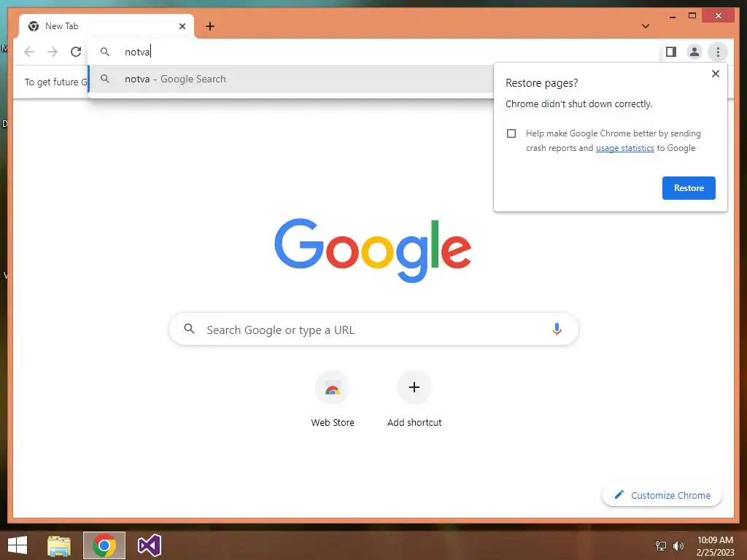
Task: Open File Explorer from the taskbar
Action: (x=59, y=545)
